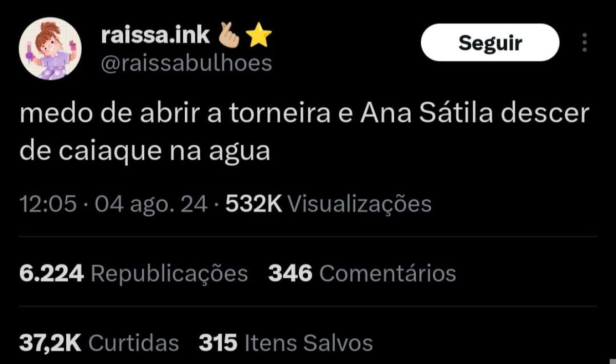Open the 532K Visualizações analytics
The width and height of the screenshot is (616, 364).
(329, 204)
